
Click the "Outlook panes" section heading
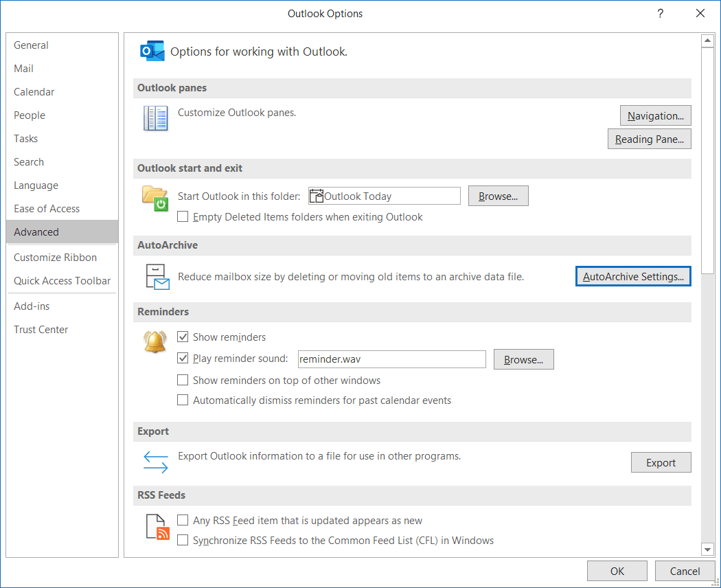point(172,88)
